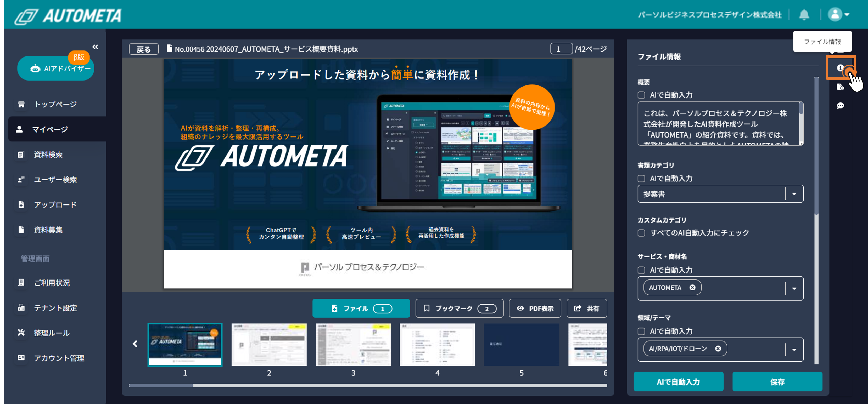Check 領域/テーマ AIで自動入力 checkbox
The width and height of the screenshot is (868, 405).
641,332
